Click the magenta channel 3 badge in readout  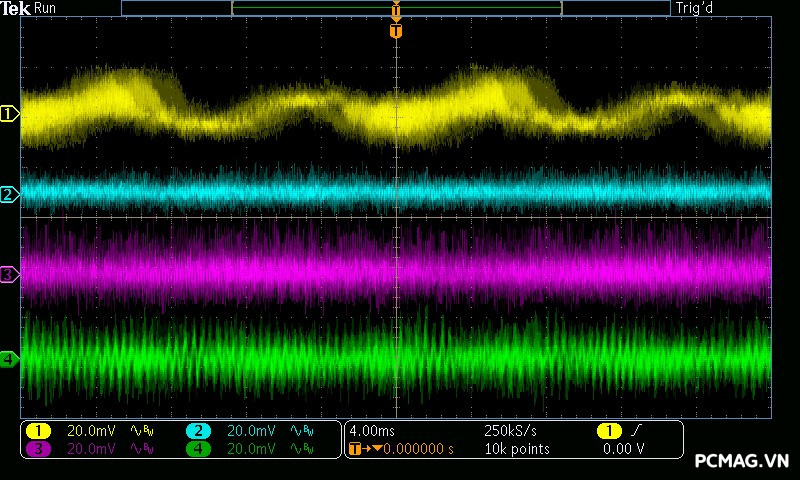coord(38,449)
